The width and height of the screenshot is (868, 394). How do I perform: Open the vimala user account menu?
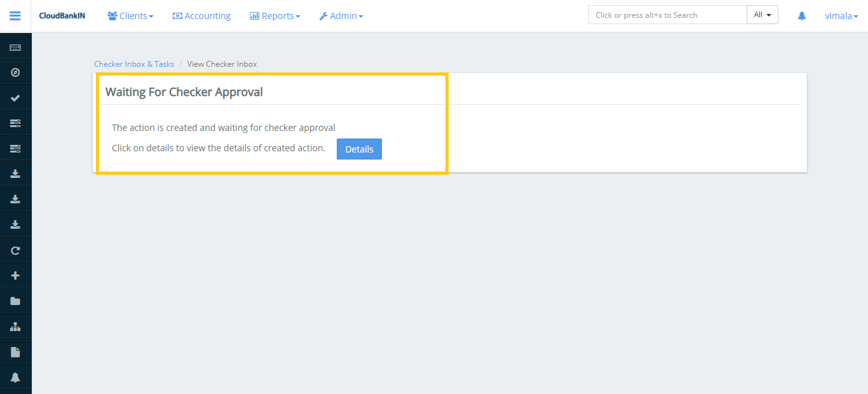pos(841,15)
